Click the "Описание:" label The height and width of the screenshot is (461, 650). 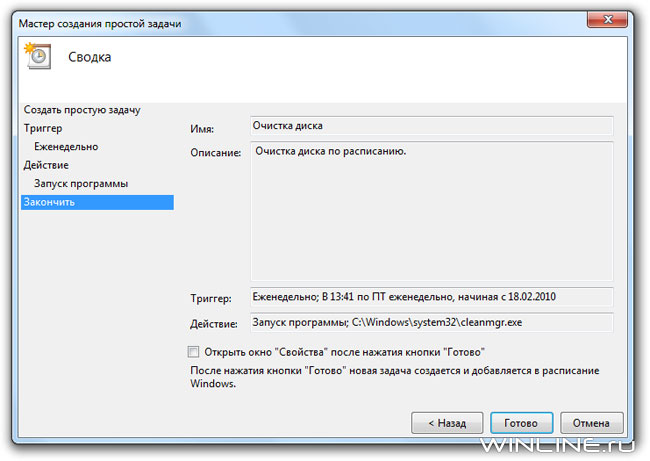216,153
